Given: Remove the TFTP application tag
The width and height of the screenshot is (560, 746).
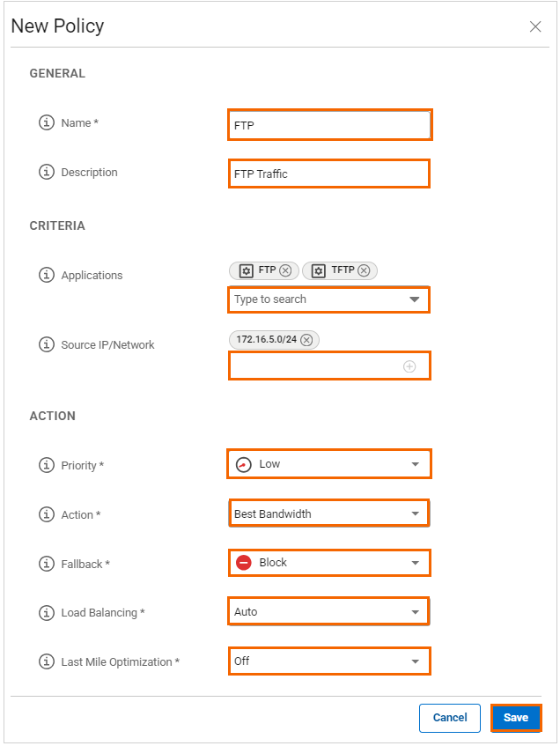Looking at the screenshot, I should [365, 271].
